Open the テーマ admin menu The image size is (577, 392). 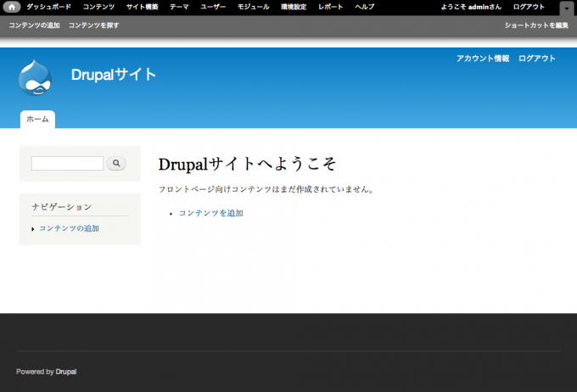pos(179,7)
